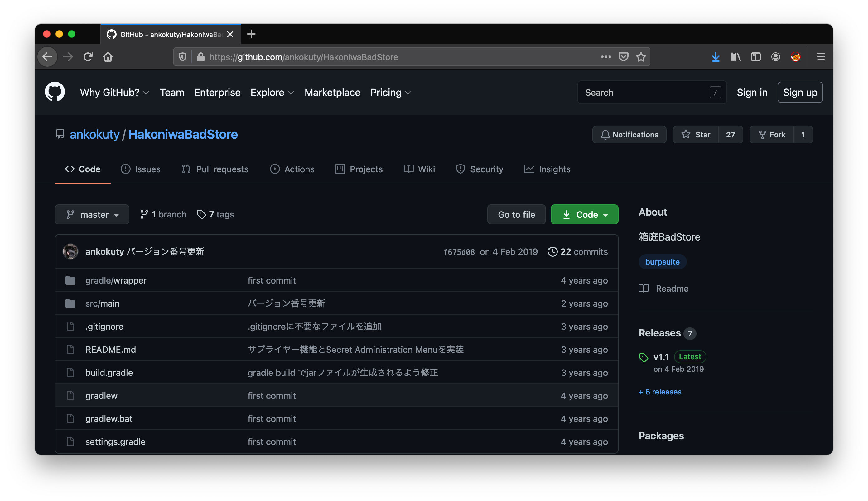Reload the page with the refresh icon
This screenshot has height=501, width=868.
click(x=88, y=57)
